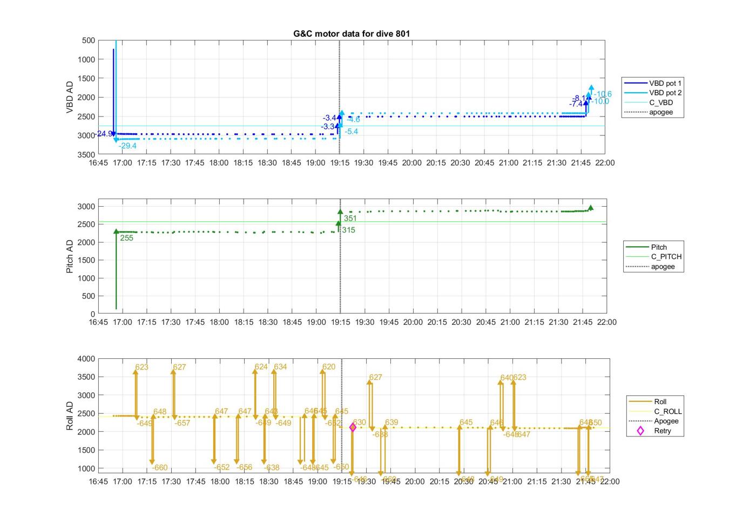Click the '-10.6' annotation in the VBD plot

[x=603, y=94]
